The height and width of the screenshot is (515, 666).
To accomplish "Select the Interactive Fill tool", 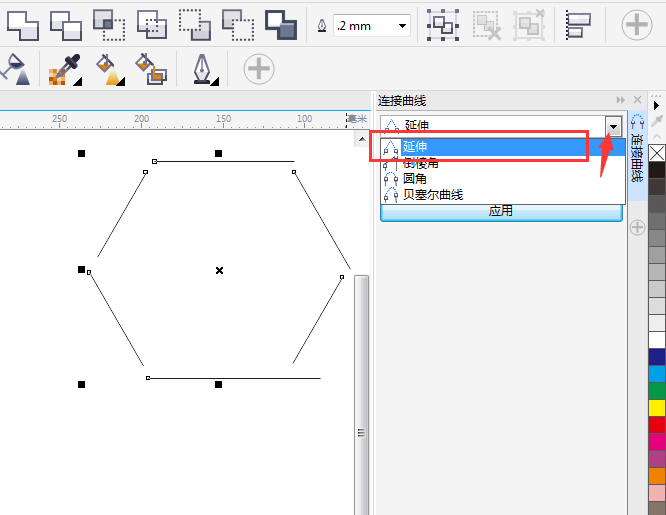I will pyautogui.click(x=108, y=70).
